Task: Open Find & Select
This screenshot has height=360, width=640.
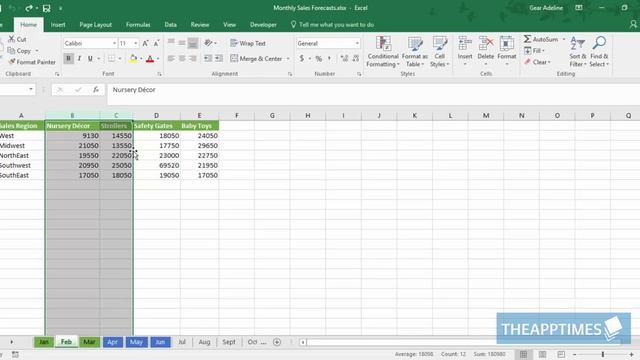Action: [x=599, y=52]
